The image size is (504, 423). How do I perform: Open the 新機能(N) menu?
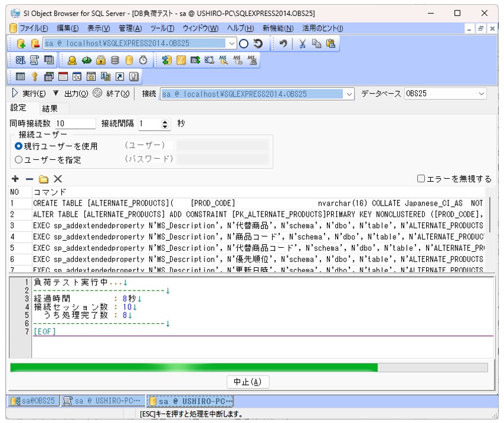[x=278, y=29]
